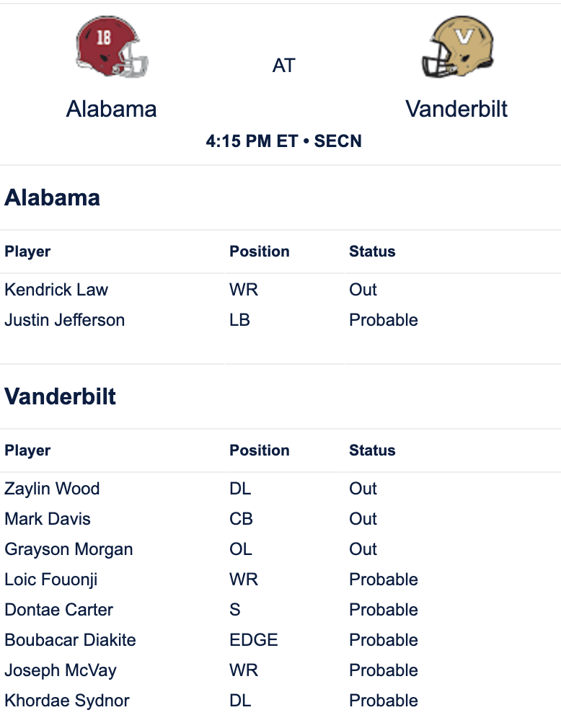Click Joseph McVay's Probable status
This screenshot has width=561, height=728.
pyautogui.click(x=383, y=670)
